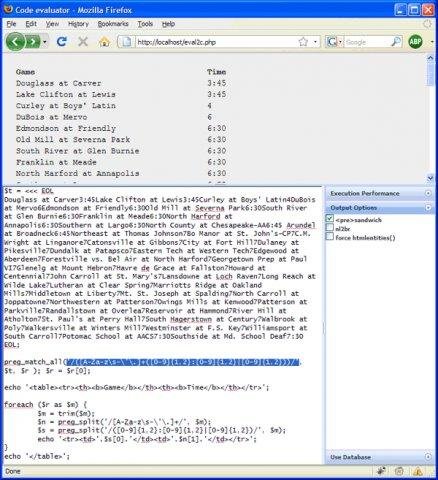Screen dimensions: 438x480
Task: Open the back/forward history dropdown arrow
Action: coord(45,42)
